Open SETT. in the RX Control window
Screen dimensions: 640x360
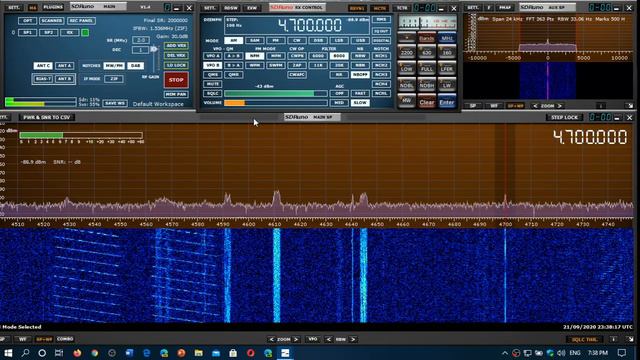click(210, 8)
